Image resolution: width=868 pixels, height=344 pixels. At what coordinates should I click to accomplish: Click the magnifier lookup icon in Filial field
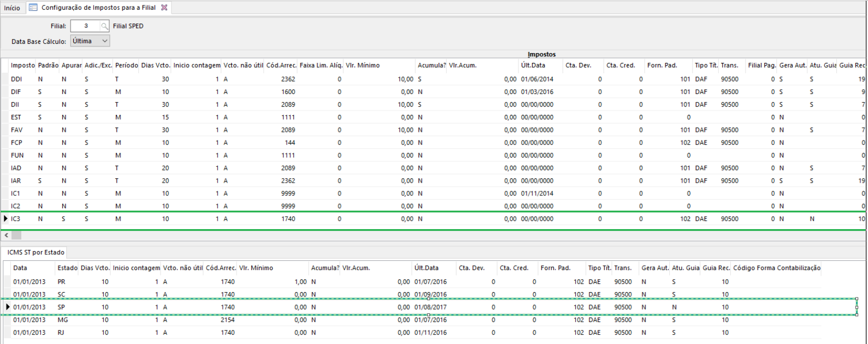104,26
